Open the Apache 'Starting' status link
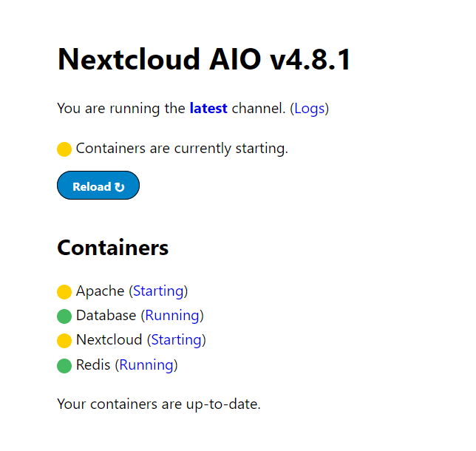Screen dimensions: 476x451 tap(158, 291)
